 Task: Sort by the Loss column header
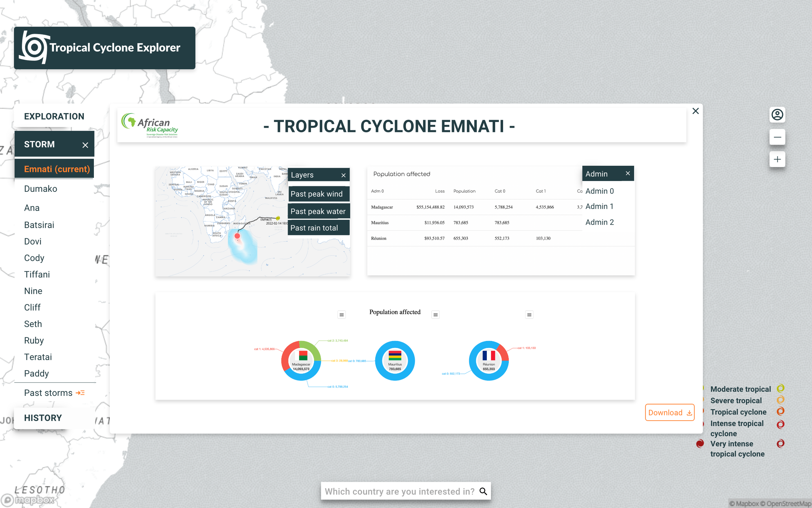(x=440, y=191)
